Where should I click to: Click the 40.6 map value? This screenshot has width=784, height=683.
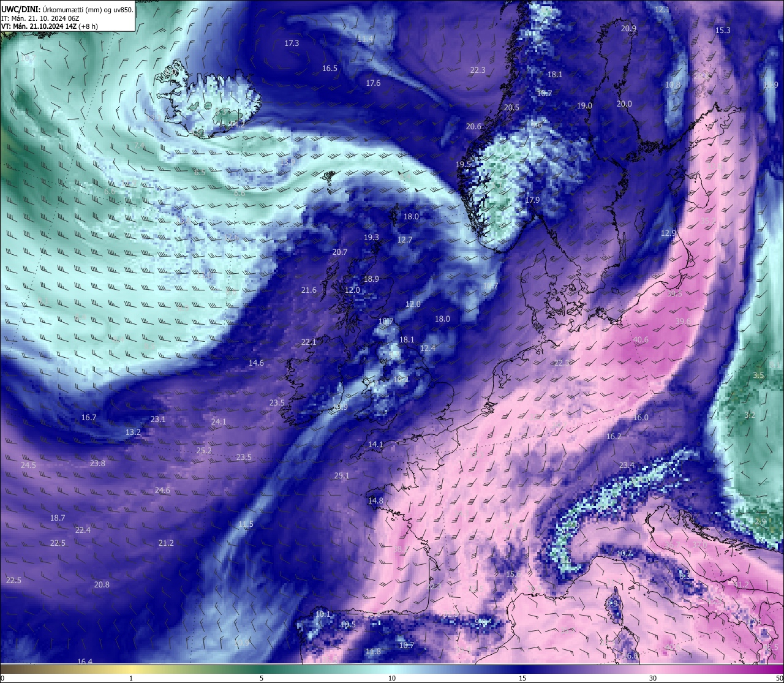641,340
